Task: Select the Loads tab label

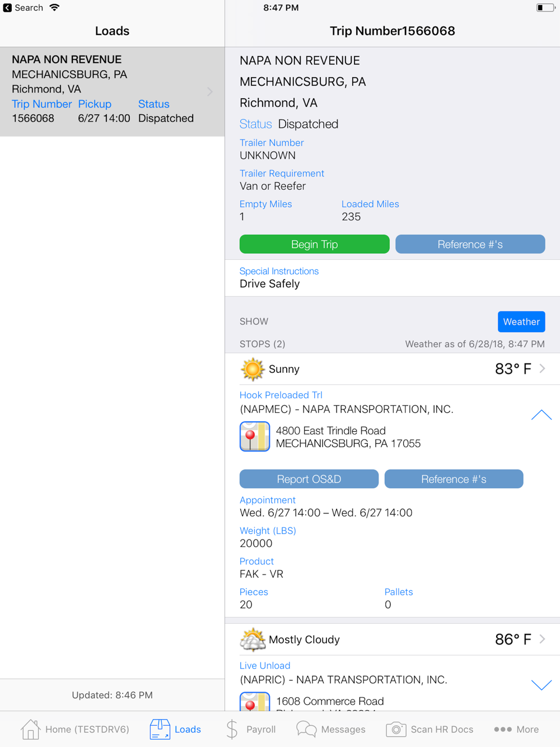Action: click(188, 729)
